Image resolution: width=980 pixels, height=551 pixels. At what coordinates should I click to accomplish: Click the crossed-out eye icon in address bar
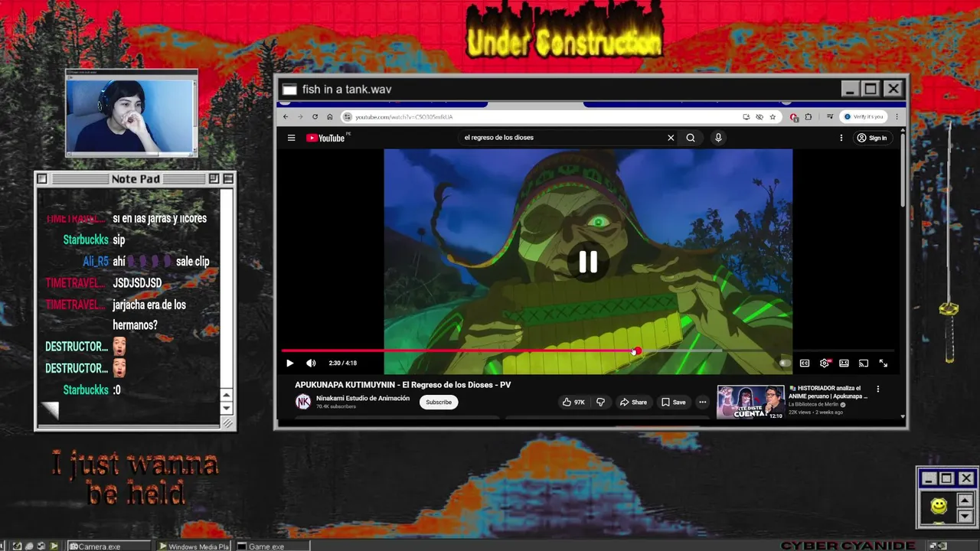[759, 117]
